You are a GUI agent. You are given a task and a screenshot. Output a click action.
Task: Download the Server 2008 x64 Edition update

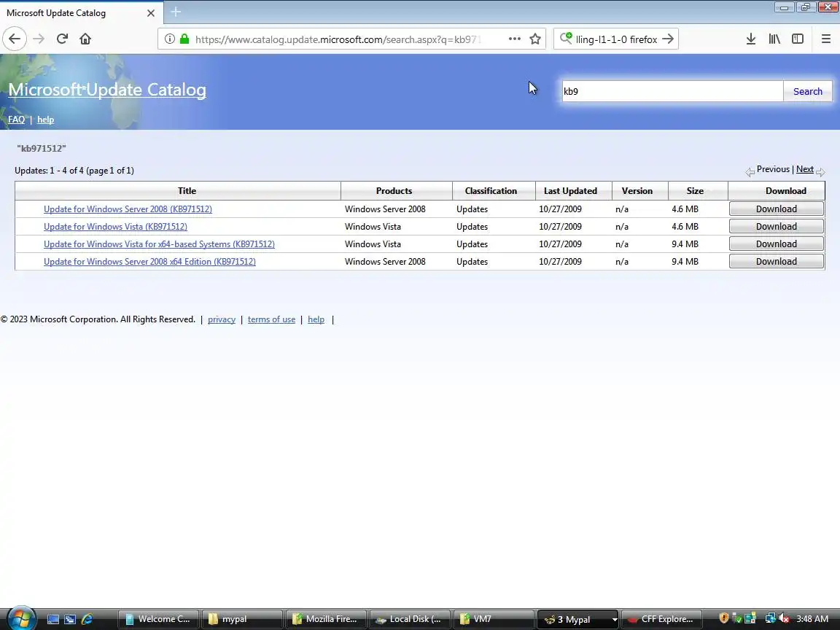(777, 262)
